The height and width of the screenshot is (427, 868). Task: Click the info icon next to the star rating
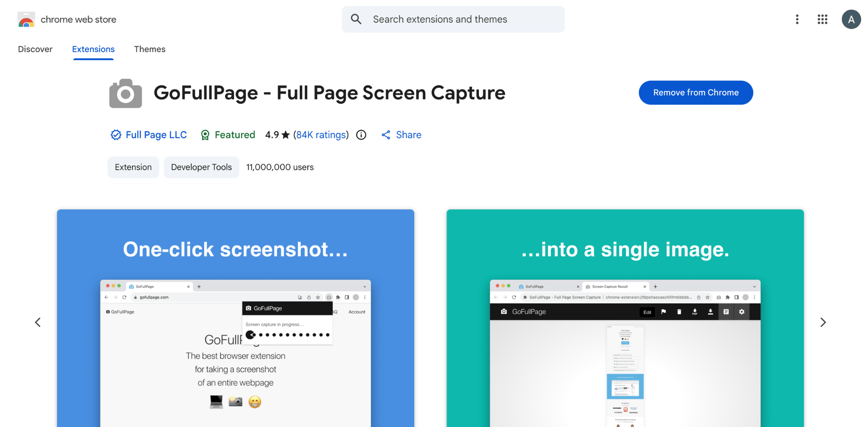click(361, 135)
